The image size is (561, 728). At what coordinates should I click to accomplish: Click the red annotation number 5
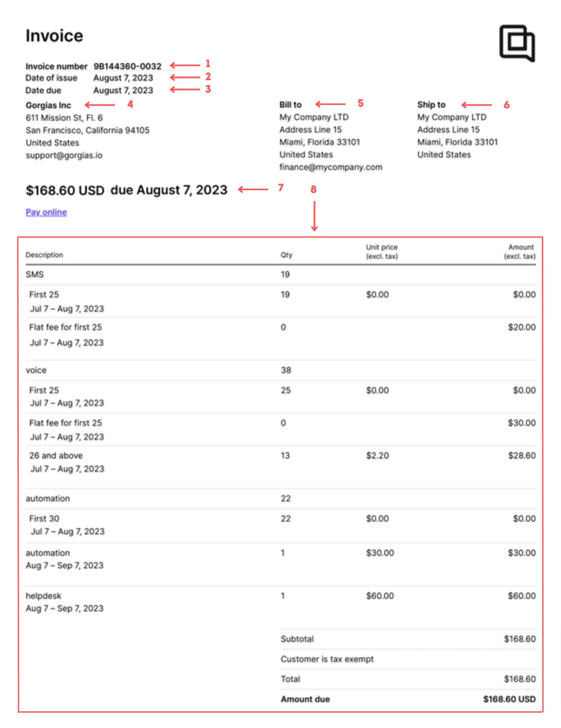pyautogui.click(x=361, y=103)
